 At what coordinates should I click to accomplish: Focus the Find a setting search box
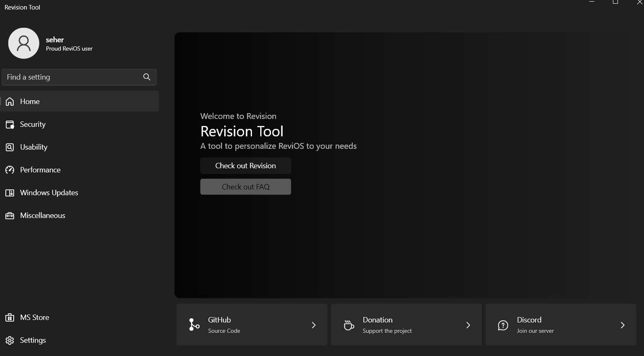[80, 77]
